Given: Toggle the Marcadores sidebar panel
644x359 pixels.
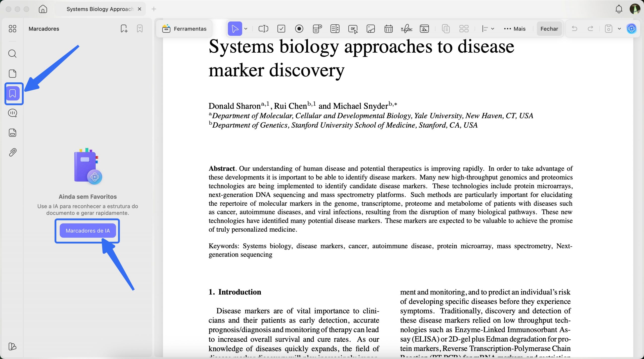Looking at the screenshot, I should 14,94.
